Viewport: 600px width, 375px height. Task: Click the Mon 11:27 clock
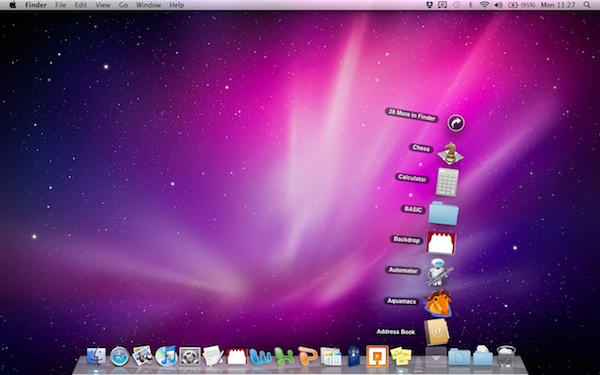(x=558, y=5)
